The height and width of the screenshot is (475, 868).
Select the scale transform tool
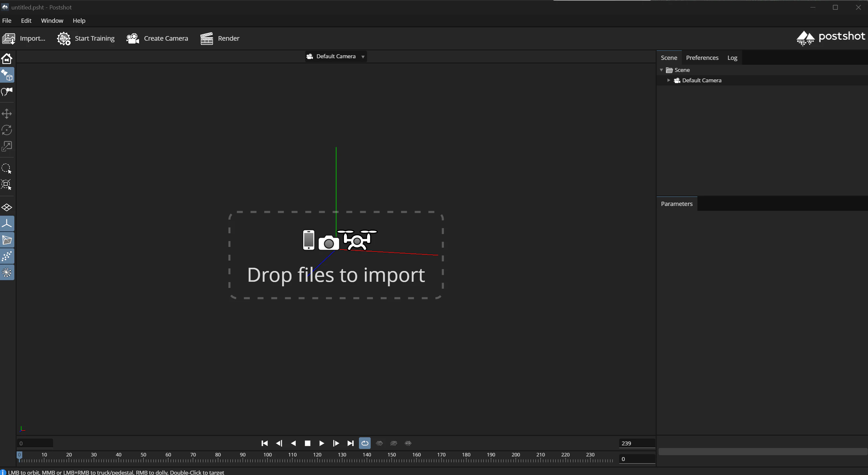[7, 146]
